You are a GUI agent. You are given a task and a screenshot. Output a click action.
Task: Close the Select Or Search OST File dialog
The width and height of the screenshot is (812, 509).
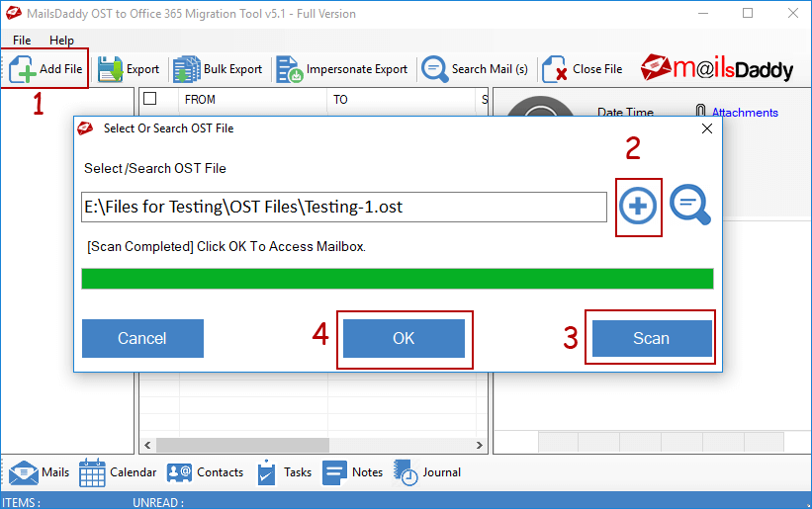click(707, 128)
